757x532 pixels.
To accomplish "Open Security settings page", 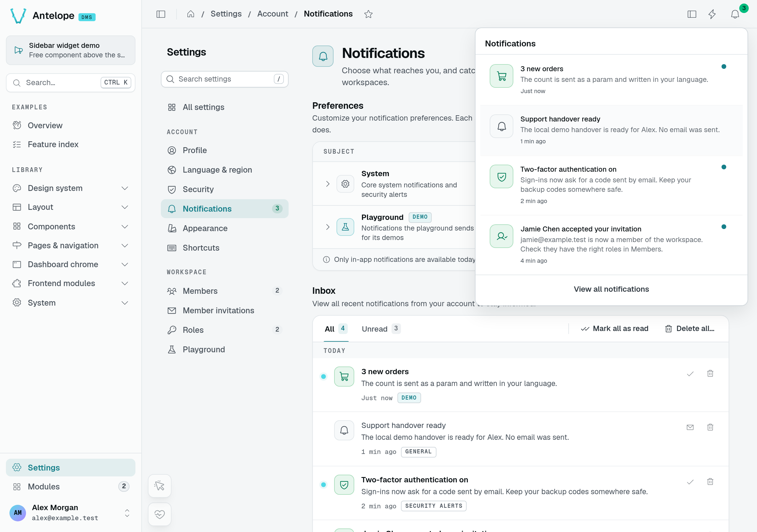I will pos(224,189).
